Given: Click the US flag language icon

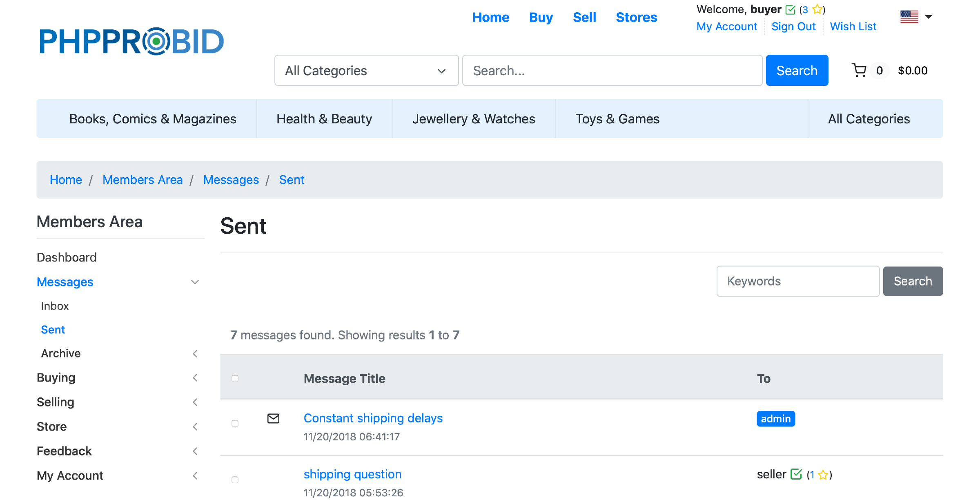Looking at the screenshot, I should (x=909, y=17).
